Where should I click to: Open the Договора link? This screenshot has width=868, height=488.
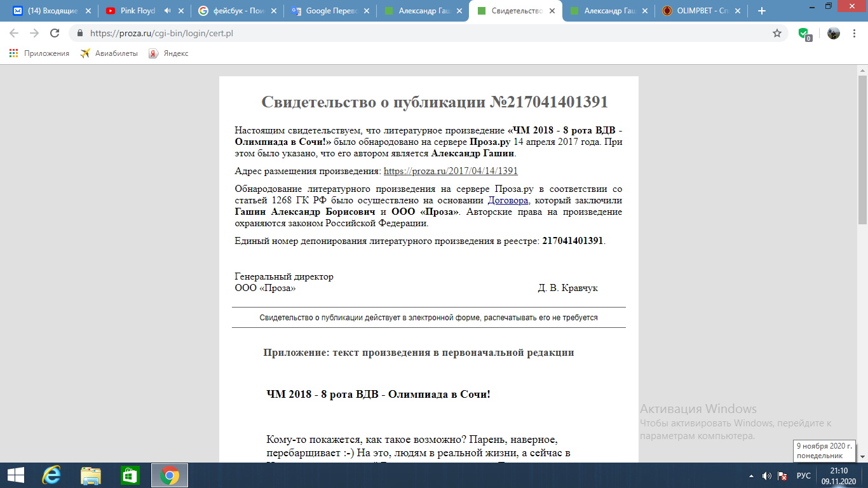pyautogui.click(x=508, y=200)
